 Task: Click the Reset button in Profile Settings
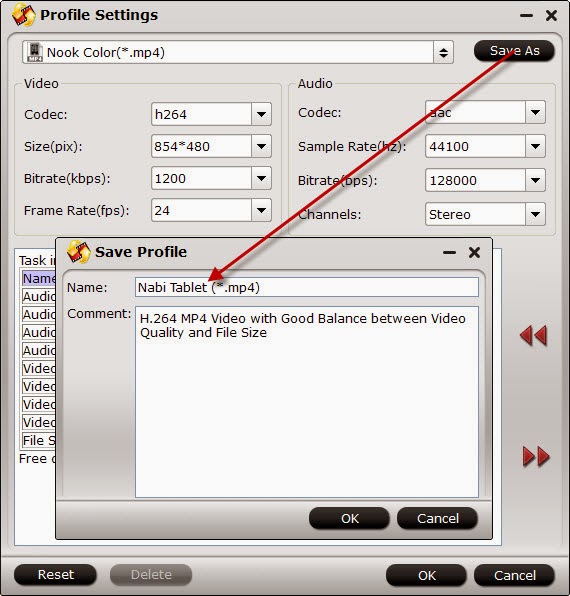point(55,574)
